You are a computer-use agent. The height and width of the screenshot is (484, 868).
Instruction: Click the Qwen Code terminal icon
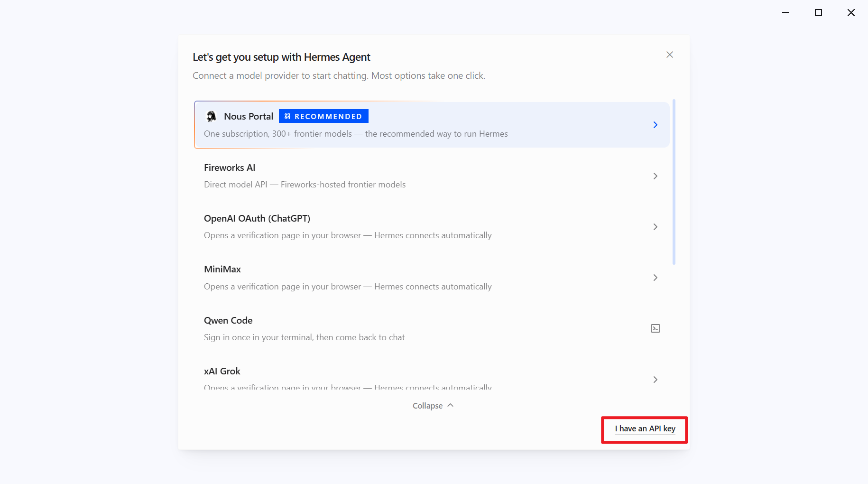coord(656,328)
